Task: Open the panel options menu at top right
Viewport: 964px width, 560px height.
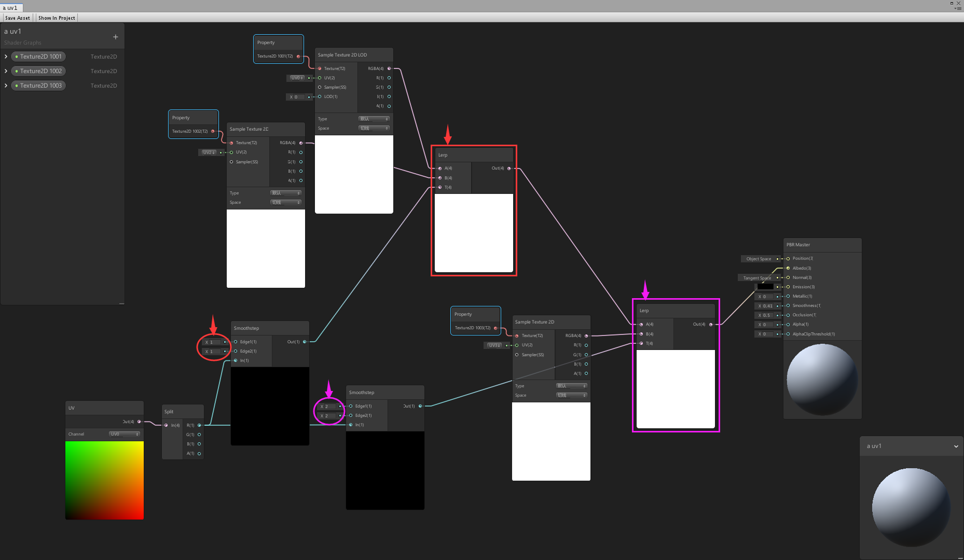Action: [x=960, y=8]
